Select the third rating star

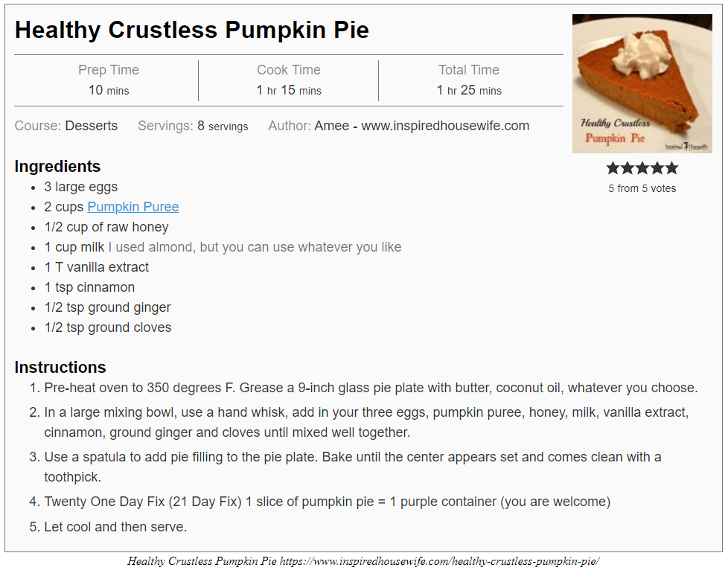point(642,168)
